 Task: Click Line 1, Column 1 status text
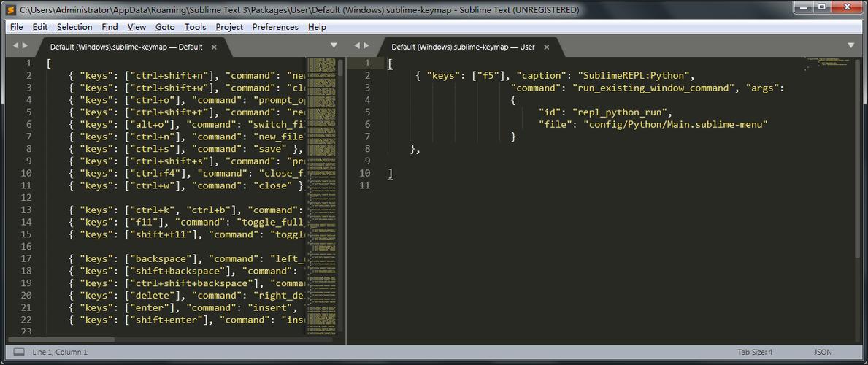click(60, 352)
